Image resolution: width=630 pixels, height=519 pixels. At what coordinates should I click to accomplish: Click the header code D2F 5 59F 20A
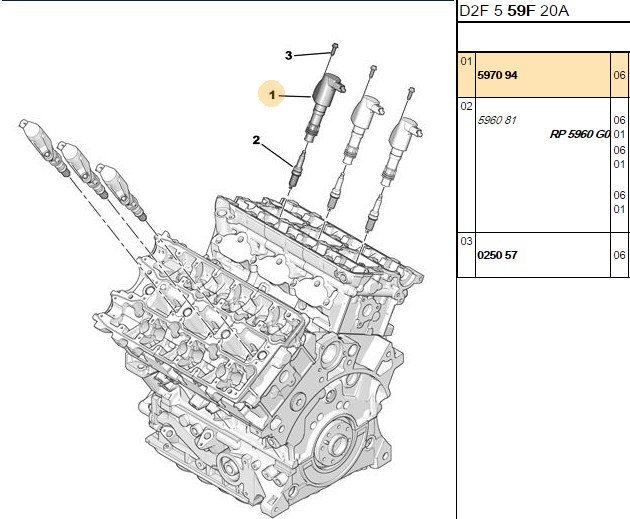click(x=514, y=11)
